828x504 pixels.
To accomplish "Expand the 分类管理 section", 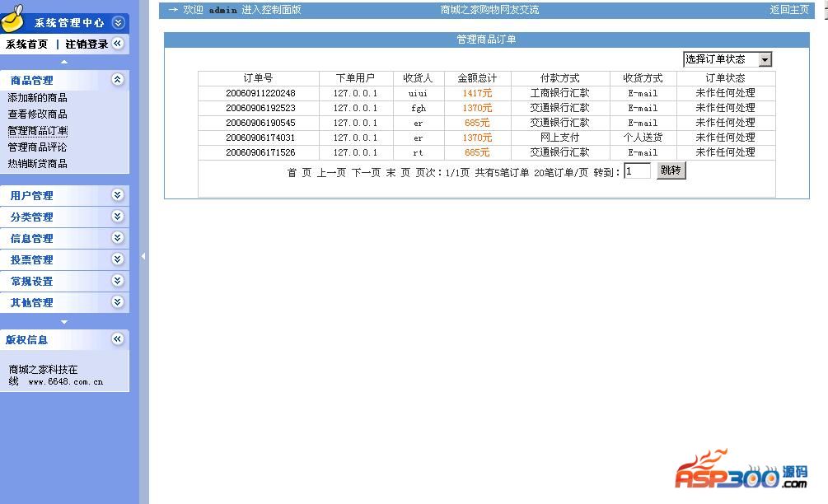I will pyautogui.click(x=117, y=217).
